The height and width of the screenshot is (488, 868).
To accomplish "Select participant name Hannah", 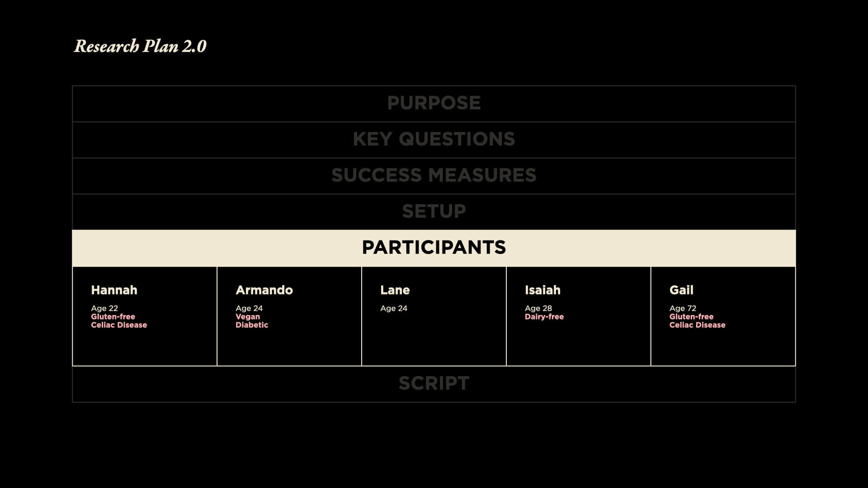I will pos(114,290).
